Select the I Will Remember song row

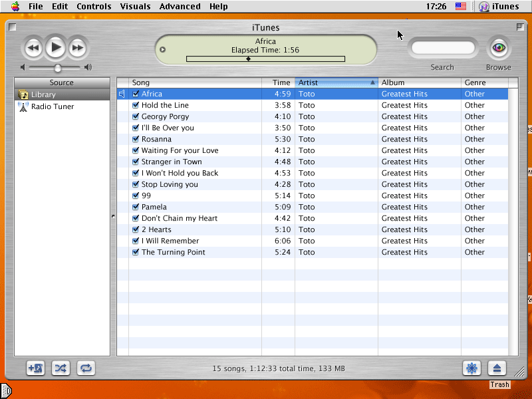(x=313, y=241)
